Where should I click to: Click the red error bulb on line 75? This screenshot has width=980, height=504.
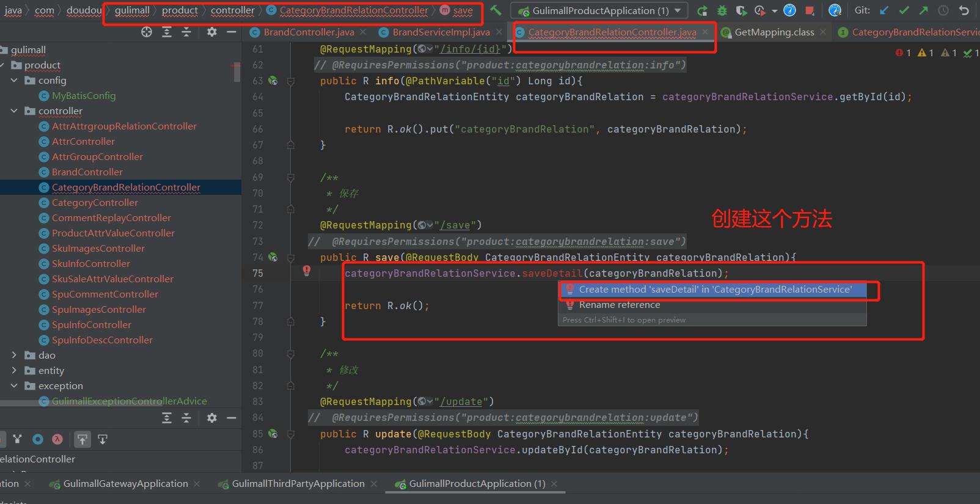point(307,271)
